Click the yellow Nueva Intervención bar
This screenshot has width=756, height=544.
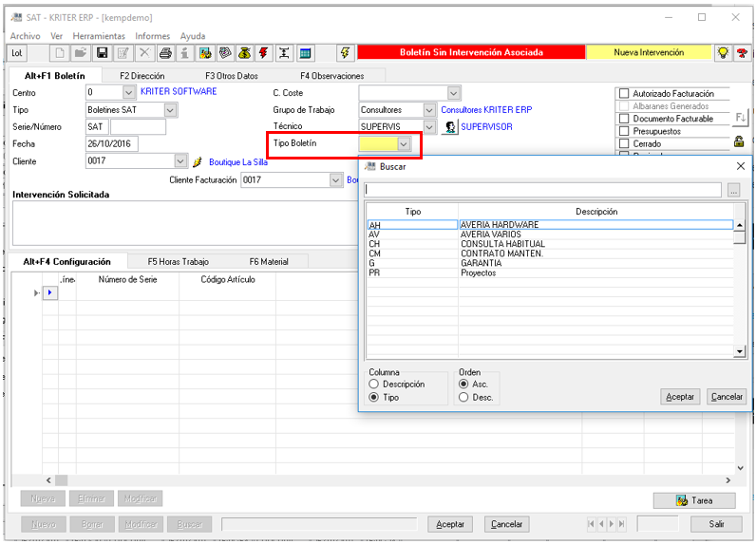click(649, 52)
